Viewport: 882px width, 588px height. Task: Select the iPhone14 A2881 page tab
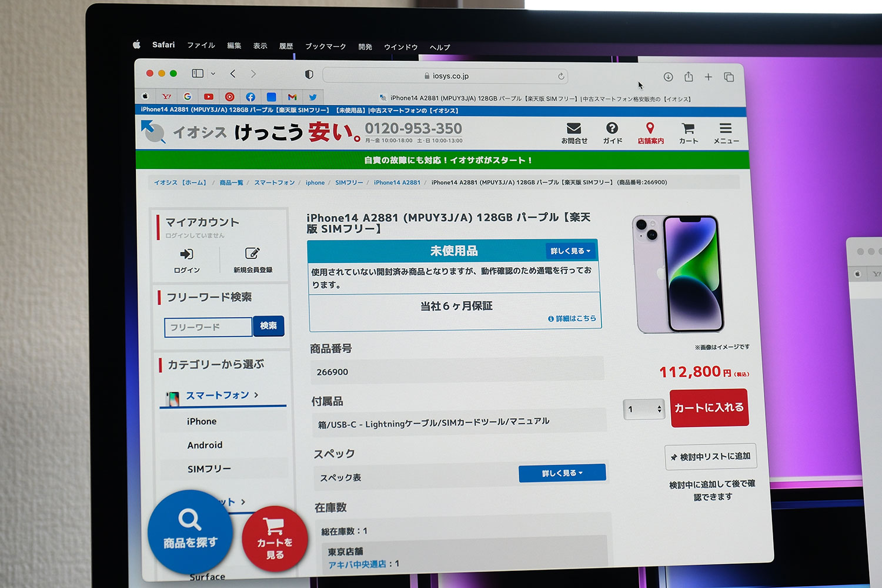tap(535, 99)
